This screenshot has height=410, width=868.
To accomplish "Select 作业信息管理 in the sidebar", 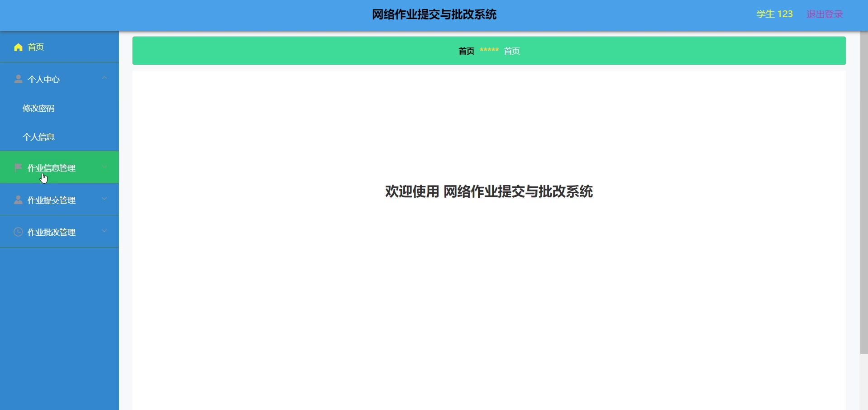I will click(51, 167).
